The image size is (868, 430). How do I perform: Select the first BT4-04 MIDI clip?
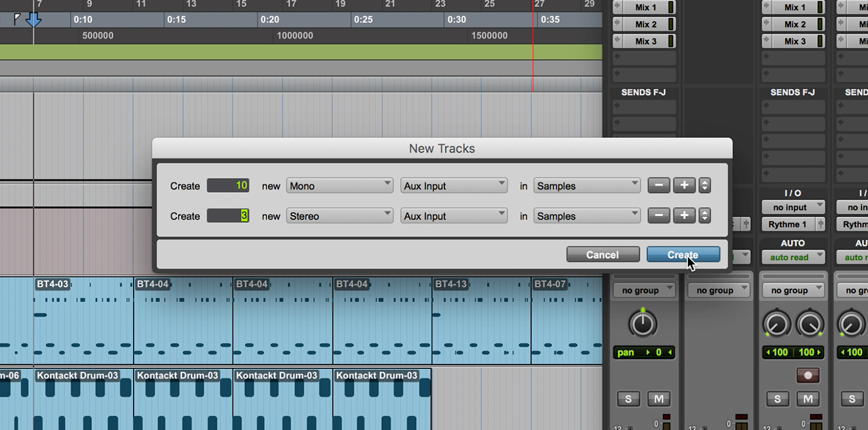(x=183, y=321)
